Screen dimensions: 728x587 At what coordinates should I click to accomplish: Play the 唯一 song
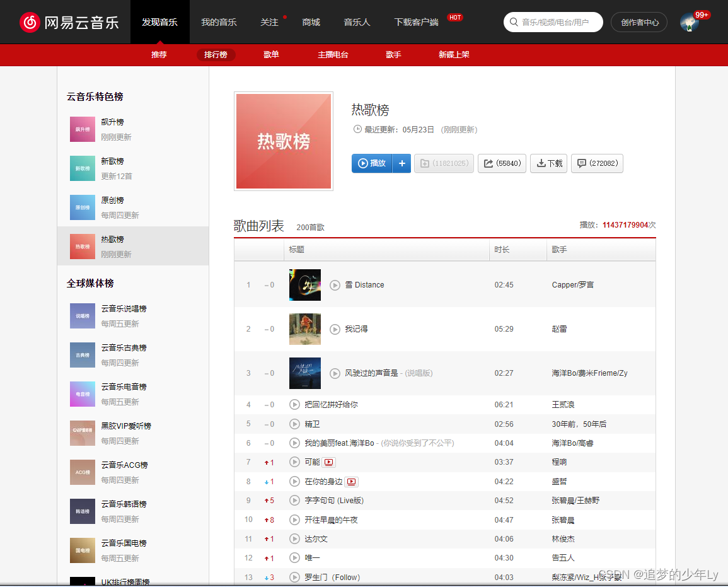click(294, 558)
